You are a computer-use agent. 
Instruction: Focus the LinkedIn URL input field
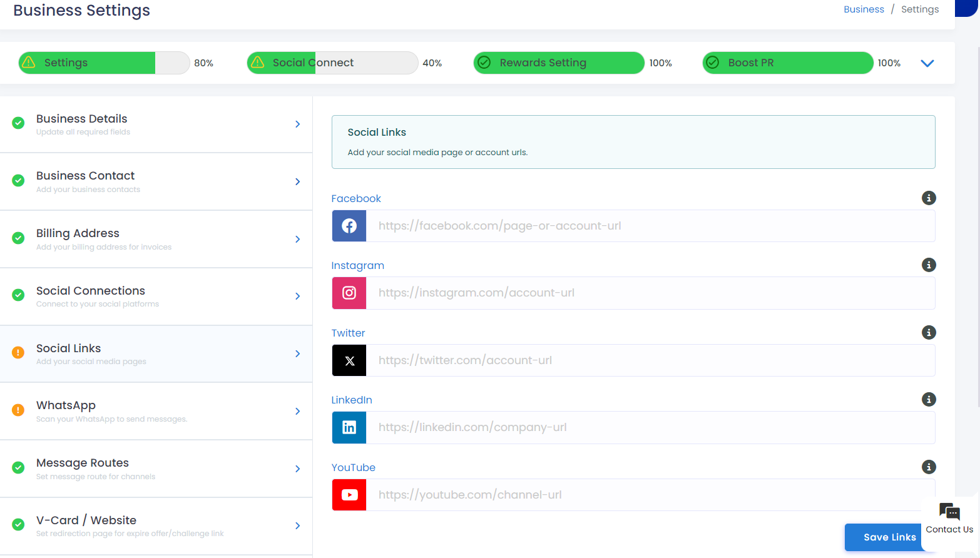coord(651,427)
